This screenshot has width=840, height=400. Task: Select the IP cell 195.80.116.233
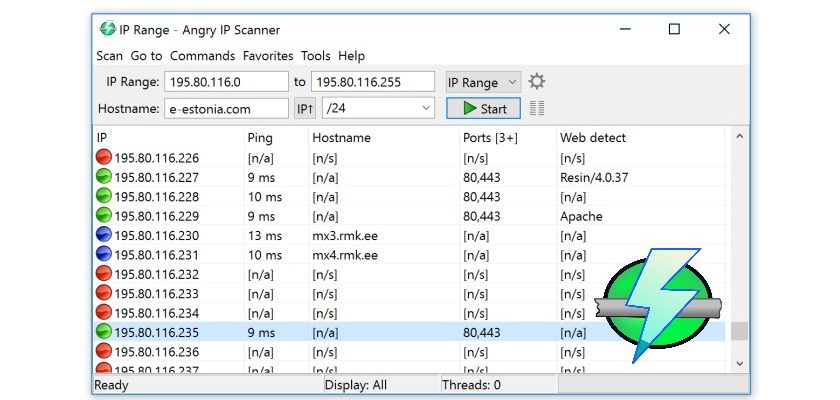(156, 293)
